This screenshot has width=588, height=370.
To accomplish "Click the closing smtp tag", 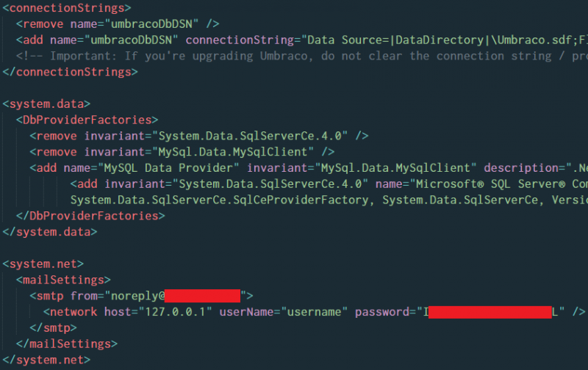I will tap(53, 328).
